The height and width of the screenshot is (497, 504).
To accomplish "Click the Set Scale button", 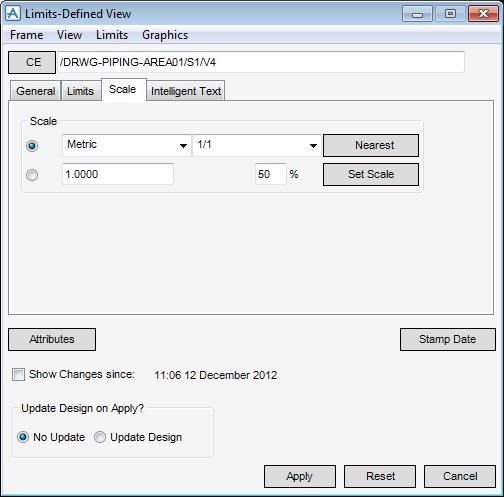I will (x=371, y=174).
